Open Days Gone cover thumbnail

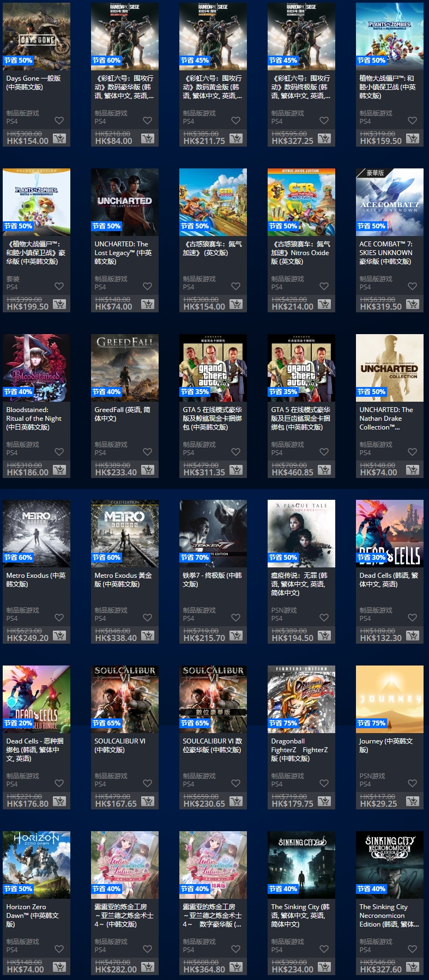click(37, 36)
